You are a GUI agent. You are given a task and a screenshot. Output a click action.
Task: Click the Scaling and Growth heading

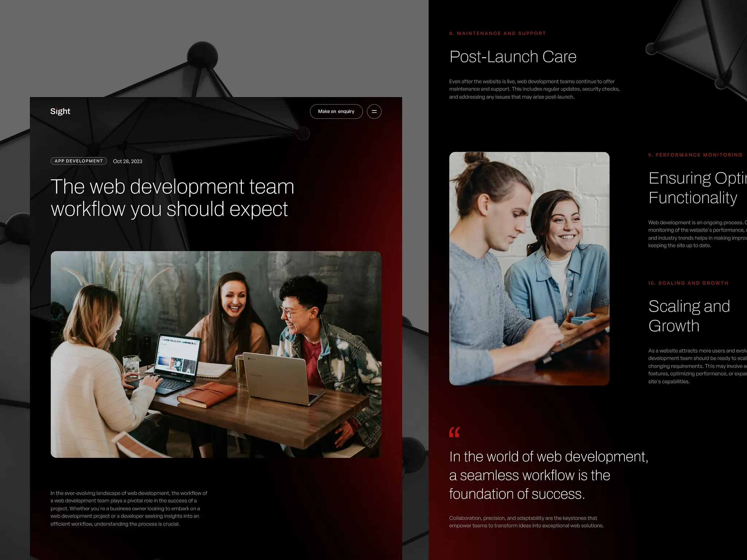(689, 316)
